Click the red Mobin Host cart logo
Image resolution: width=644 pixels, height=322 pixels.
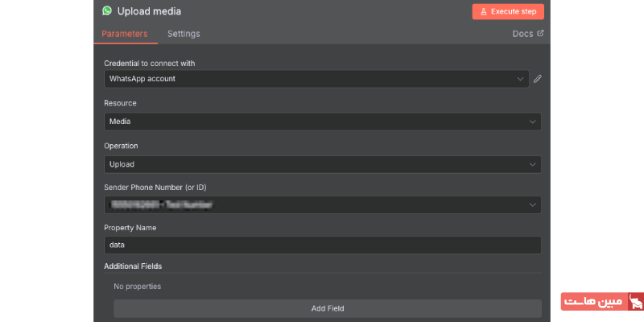click(x=635, y=303)
